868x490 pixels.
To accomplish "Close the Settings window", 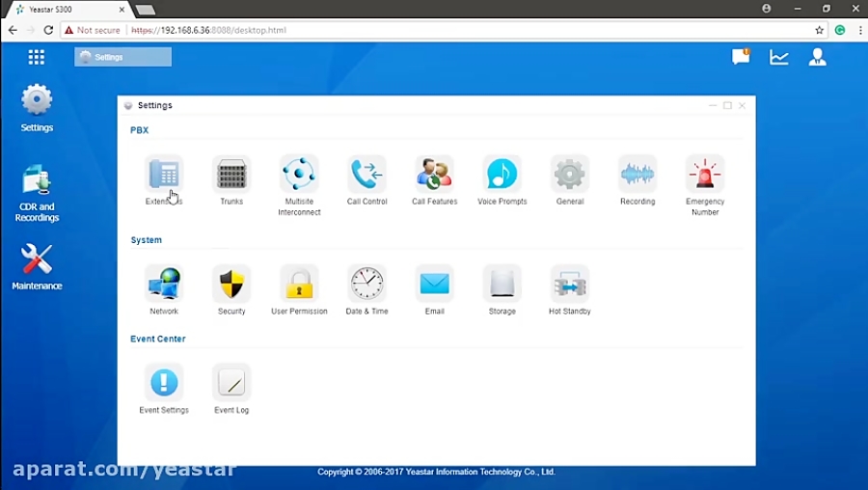I will [742, 105].
